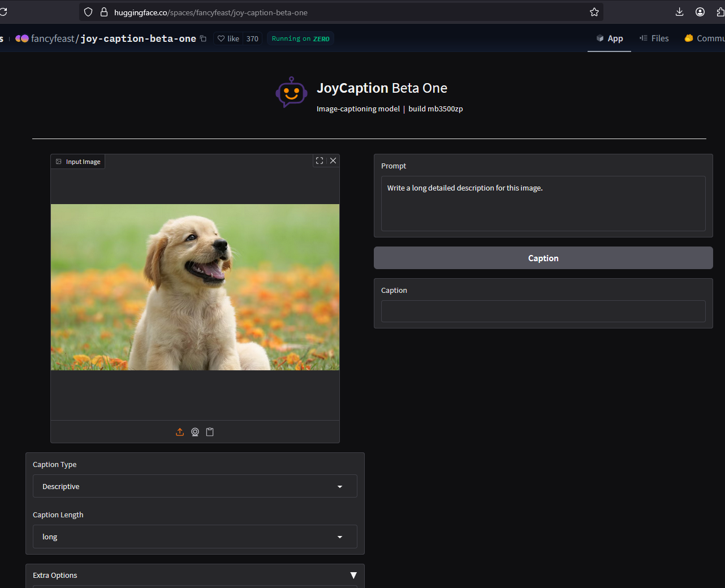Click the Input Image label icon

click(x=59, y=162)
